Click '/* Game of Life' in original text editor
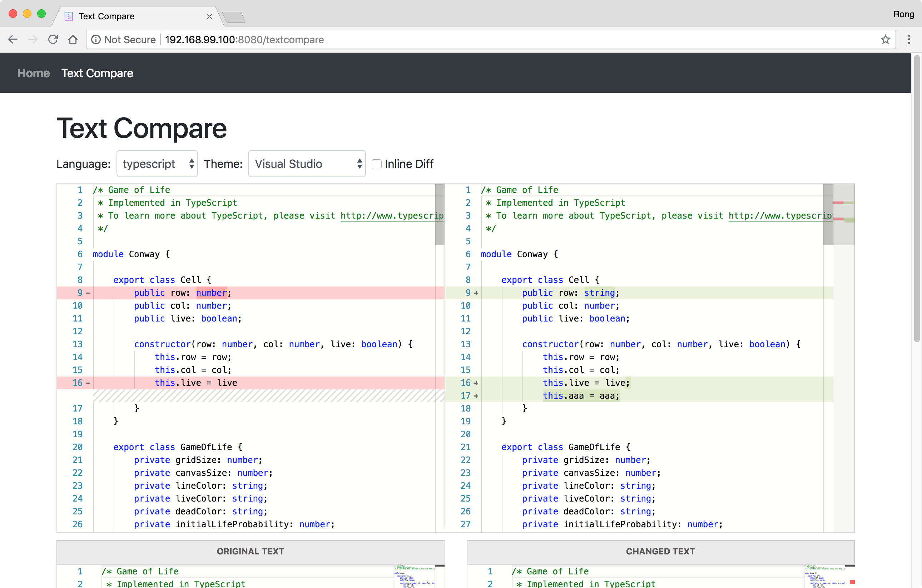Screen dimensions: 922x588 (140, 572)
